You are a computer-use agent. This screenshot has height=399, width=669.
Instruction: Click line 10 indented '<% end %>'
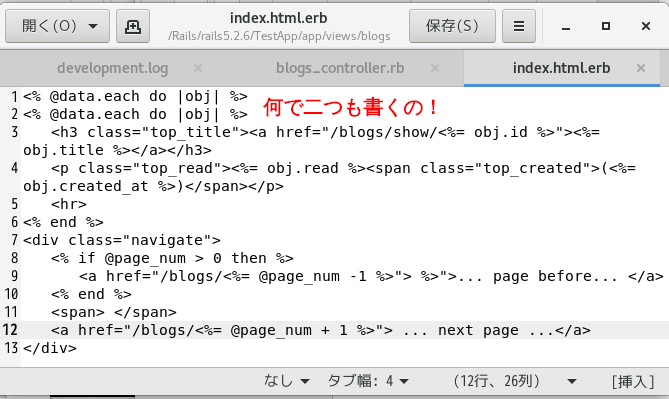point(91,294)
